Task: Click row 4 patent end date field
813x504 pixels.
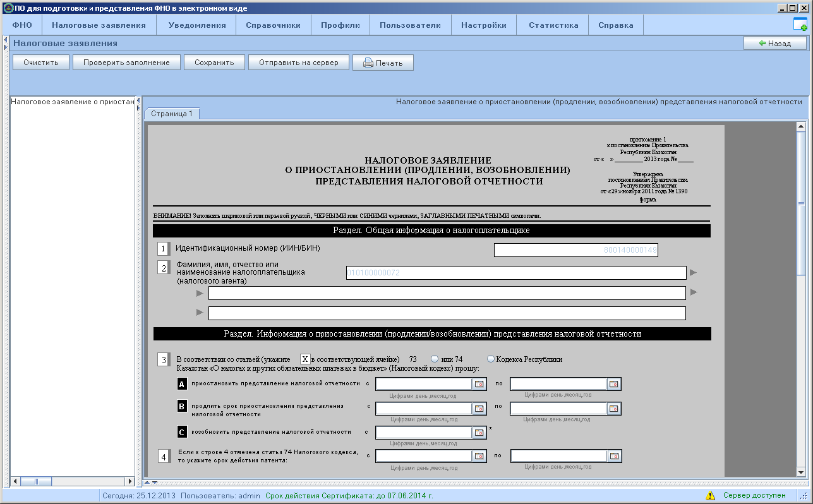Action: [559, 456]
